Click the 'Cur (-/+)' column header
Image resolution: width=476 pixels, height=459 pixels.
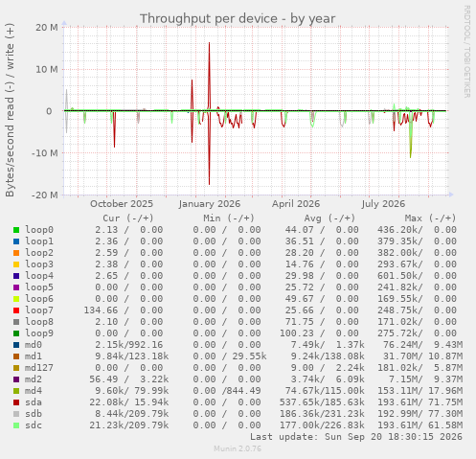(128, 218)
